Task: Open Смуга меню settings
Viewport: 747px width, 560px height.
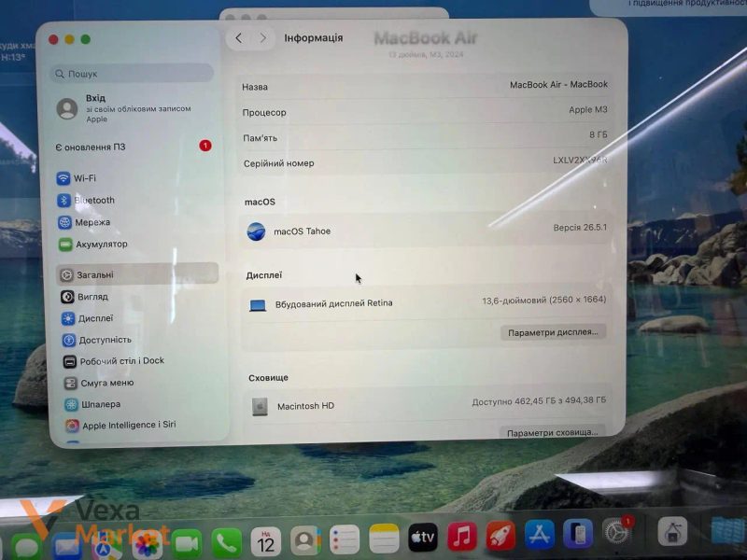Action: pos(99,383)
